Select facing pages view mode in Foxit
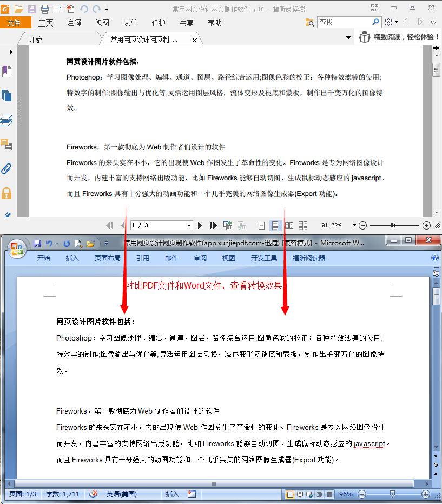442x504 pixels. pos(289,226)
